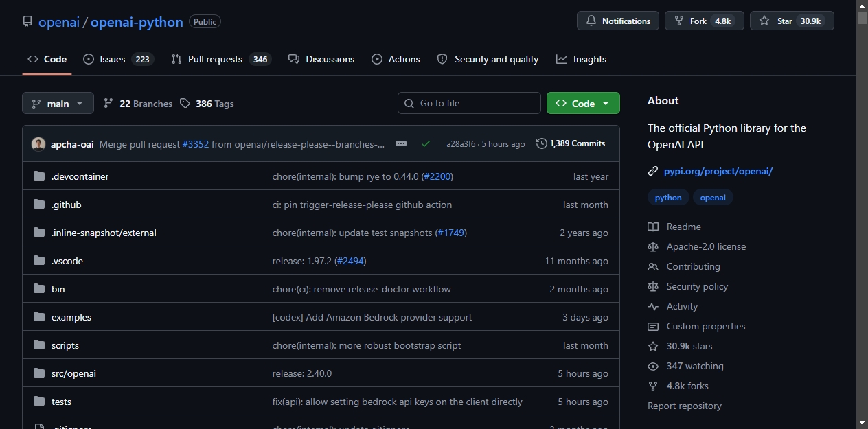Click folder icon of scripts row

[38, 345]
